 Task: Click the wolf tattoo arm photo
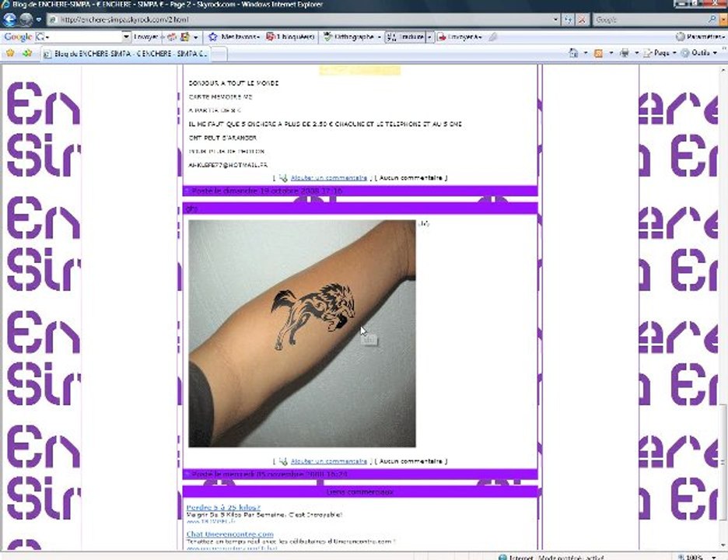(303, 334)
